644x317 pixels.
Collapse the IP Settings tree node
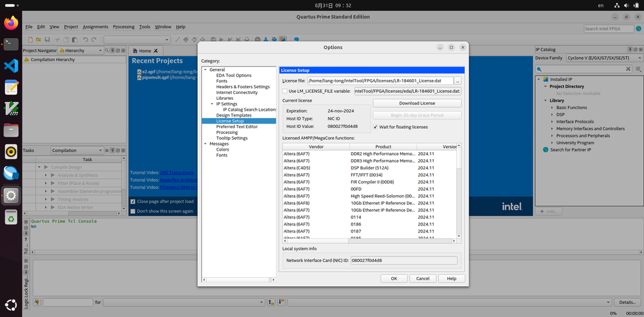click(211, 104)
